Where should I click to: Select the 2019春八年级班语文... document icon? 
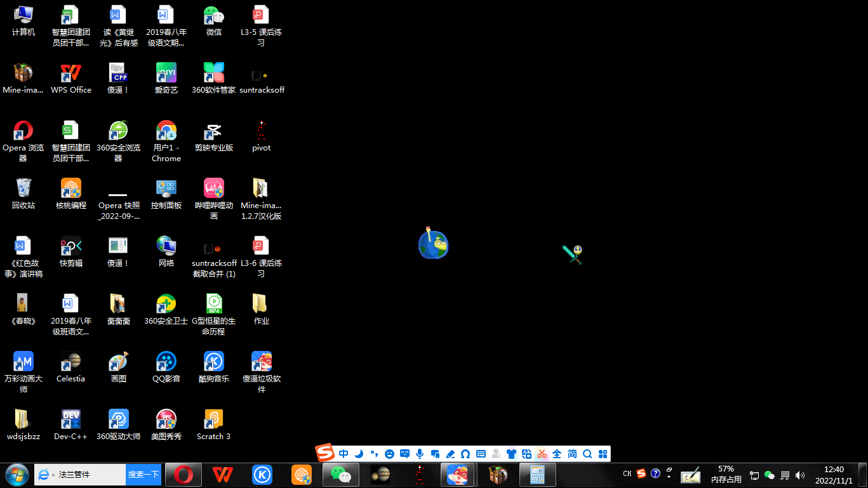click(71, 315)
